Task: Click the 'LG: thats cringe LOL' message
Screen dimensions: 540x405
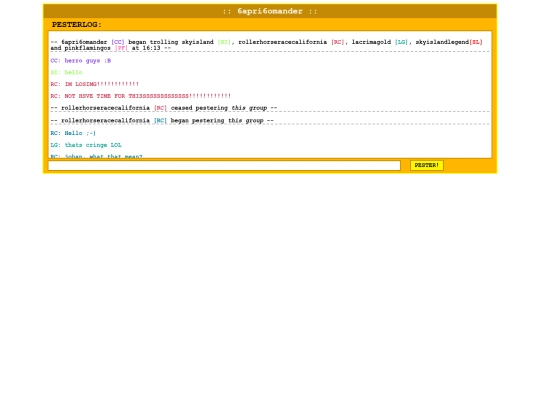Action: click(86, 145)
